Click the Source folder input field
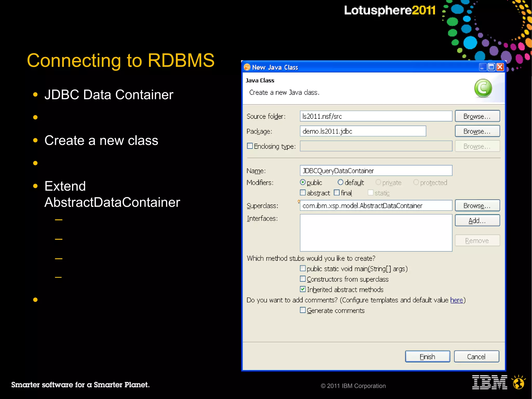 click(376, 116)
